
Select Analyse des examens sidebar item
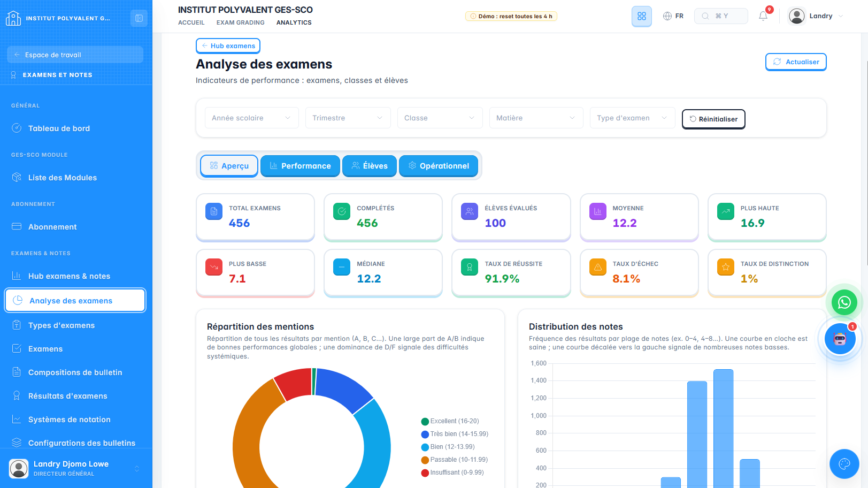pyautogui.click(x=75, y=300)
